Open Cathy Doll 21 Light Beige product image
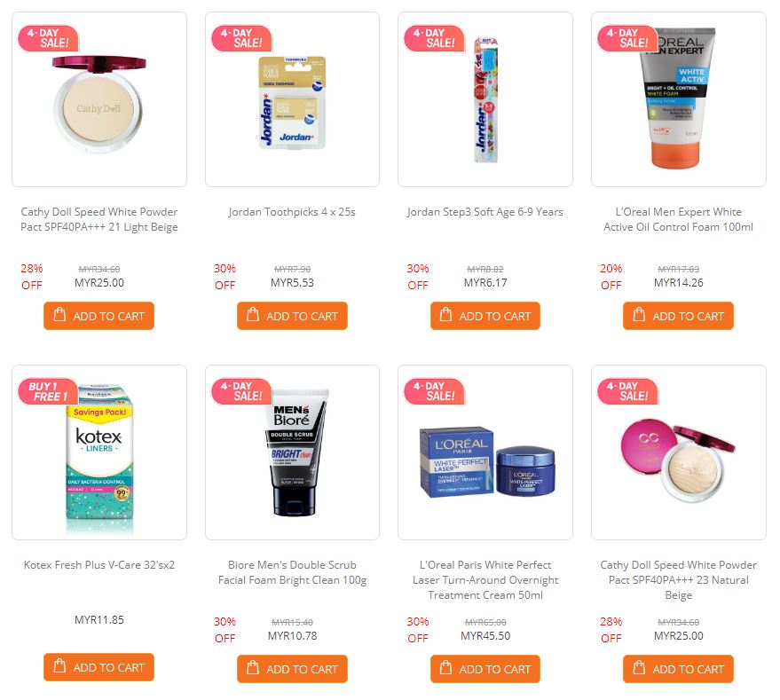The image size is (780, 700). [99, 99]
